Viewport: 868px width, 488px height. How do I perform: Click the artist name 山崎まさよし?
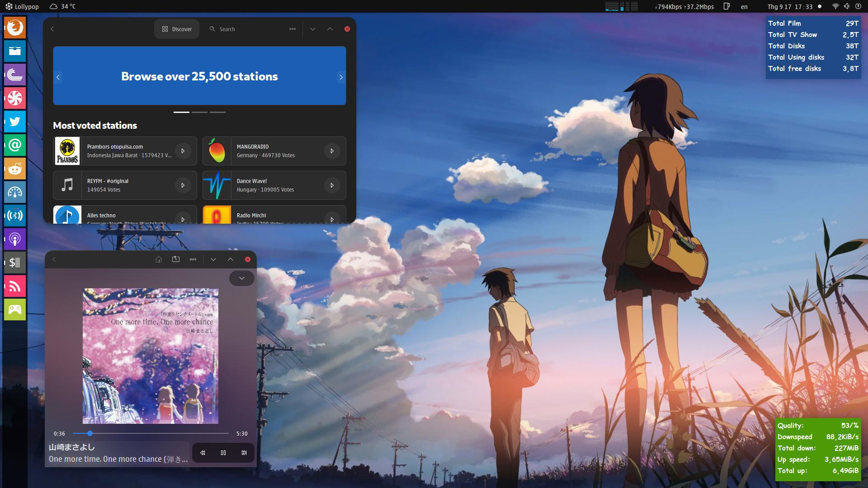pyautogui.click(x=72, y=447)
